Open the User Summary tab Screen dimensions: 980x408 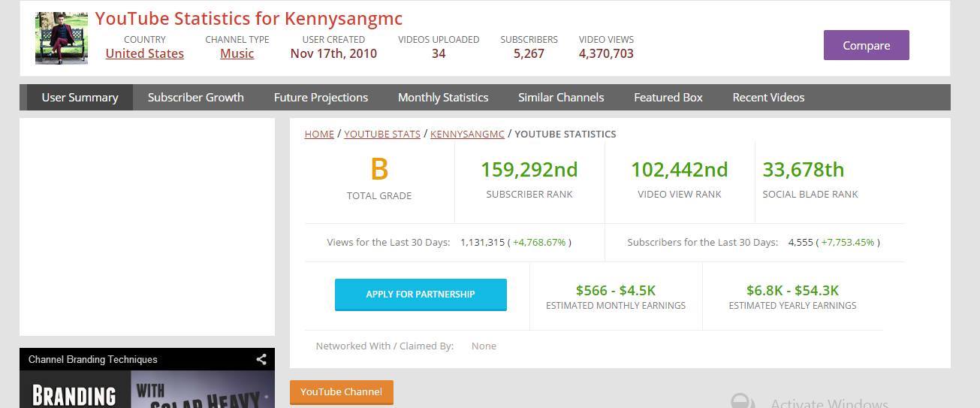coord(80,98)
